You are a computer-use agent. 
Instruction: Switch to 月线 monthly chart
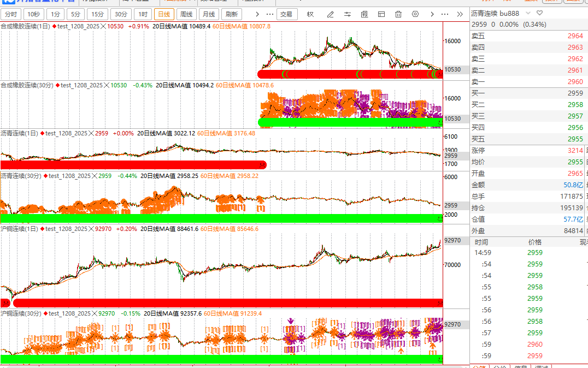[208, 14]
